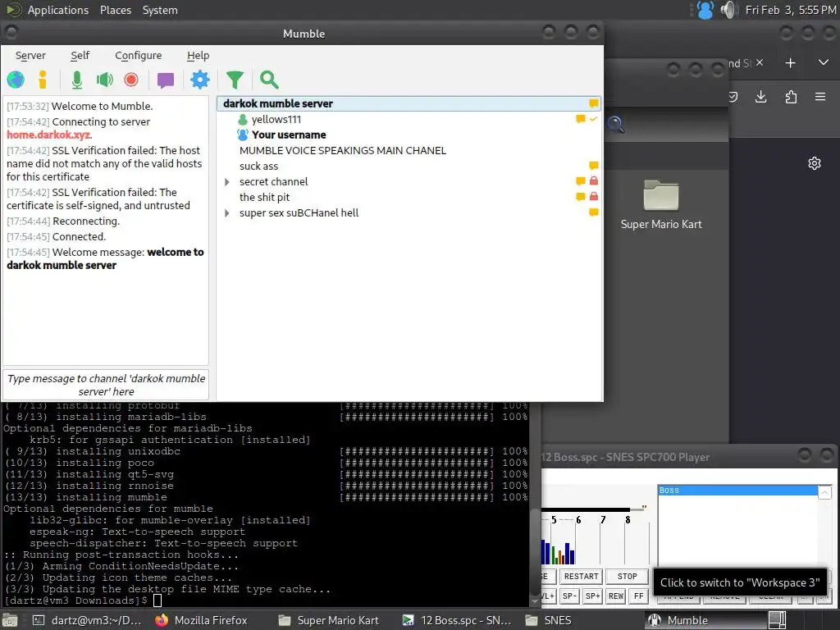Select the darkok mumble server root channel
The image size is (840, 630).
[409, 103]
